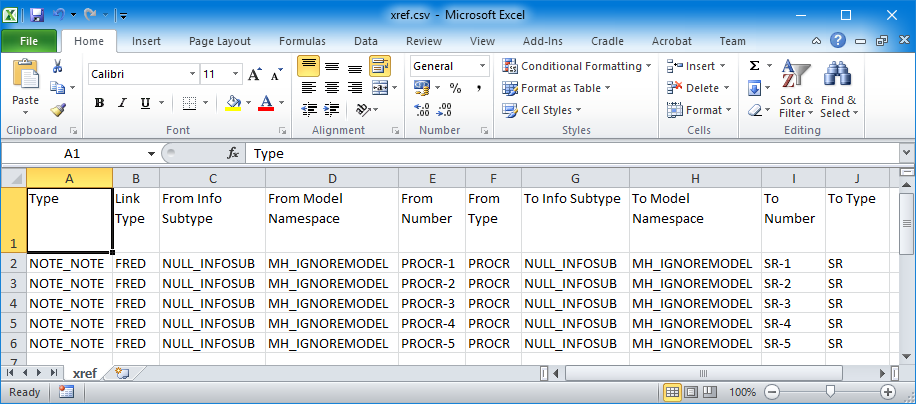
Task: Open the Name Box dropdown arrow
Action: [x=151, y=154]
